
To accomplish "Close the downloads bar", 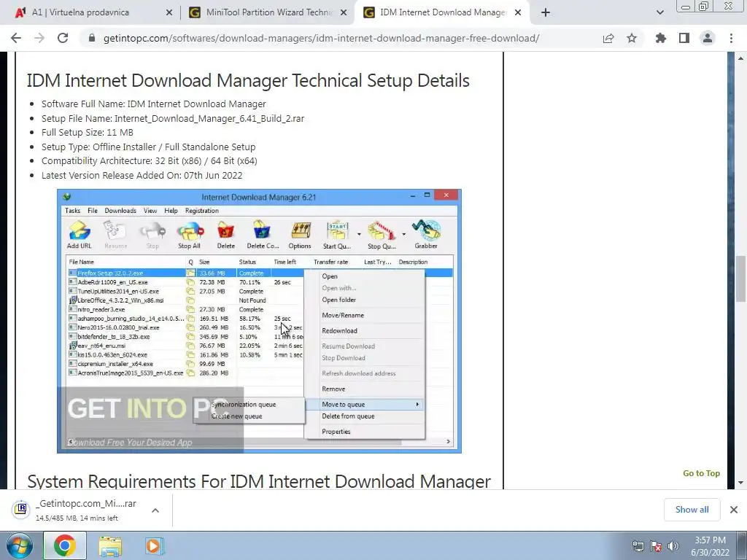I will coord(734,510).
